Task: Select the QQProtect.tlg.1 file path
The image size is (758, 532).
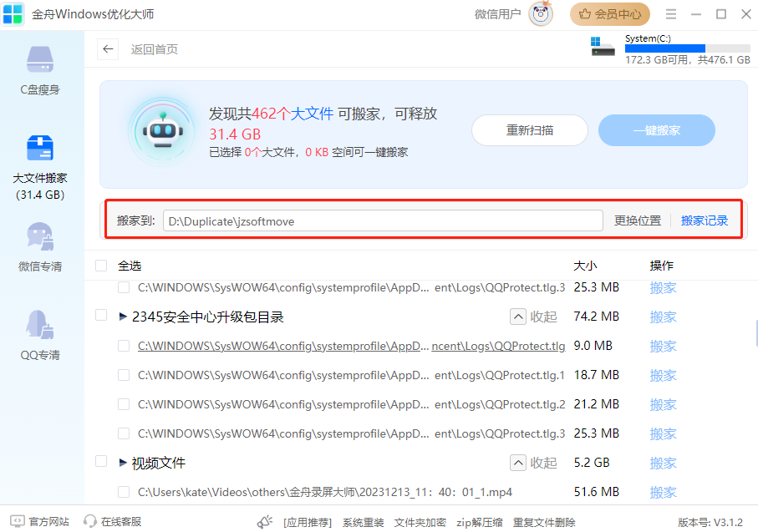Action: click(352, 375)
